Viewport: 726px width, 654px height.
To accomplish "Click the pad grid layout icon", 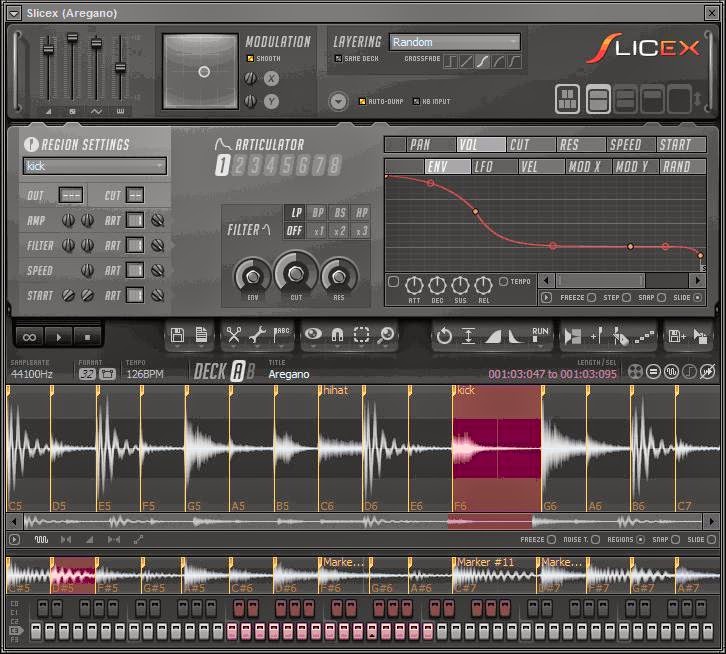I will [567, 99].
